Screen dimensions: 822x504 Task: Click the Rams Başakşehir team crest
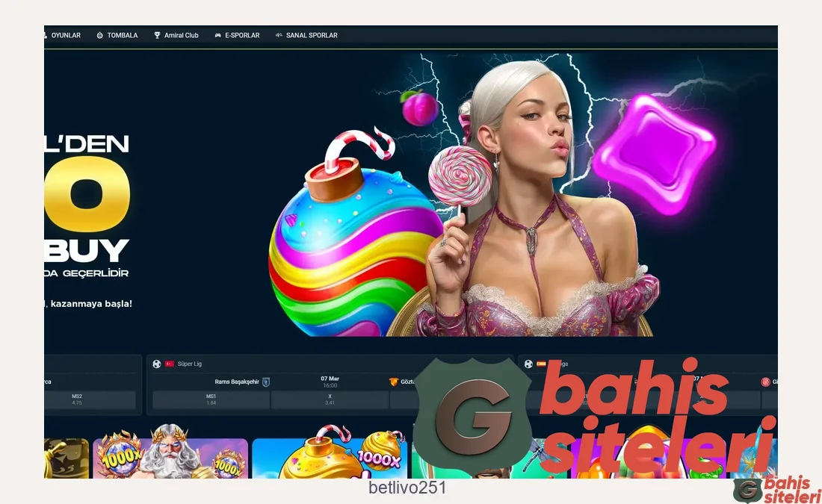pyautogui.click(x=266, y=382)
